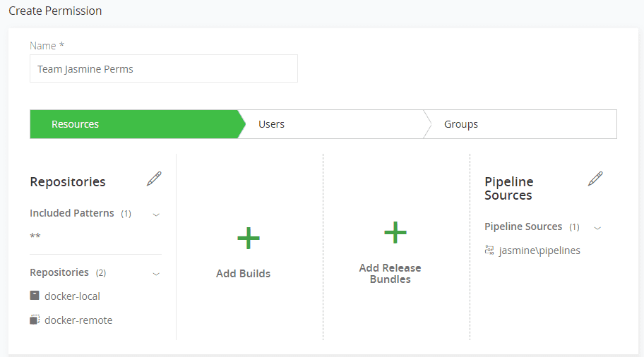This screenshot has height=357, width=644.
Task: Click the Add Release Bundles label
Action: pos(390,274)
